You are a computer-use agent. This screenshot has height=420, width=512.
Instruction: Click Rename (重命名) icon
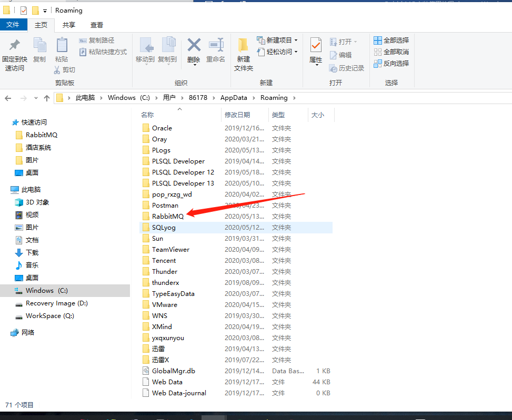point(216,49)
